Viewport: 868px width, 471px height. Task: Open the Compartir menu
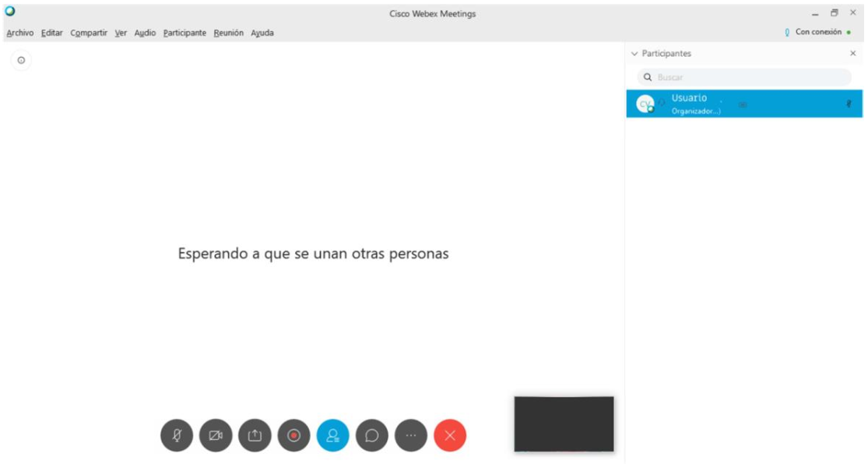point(89,33)
